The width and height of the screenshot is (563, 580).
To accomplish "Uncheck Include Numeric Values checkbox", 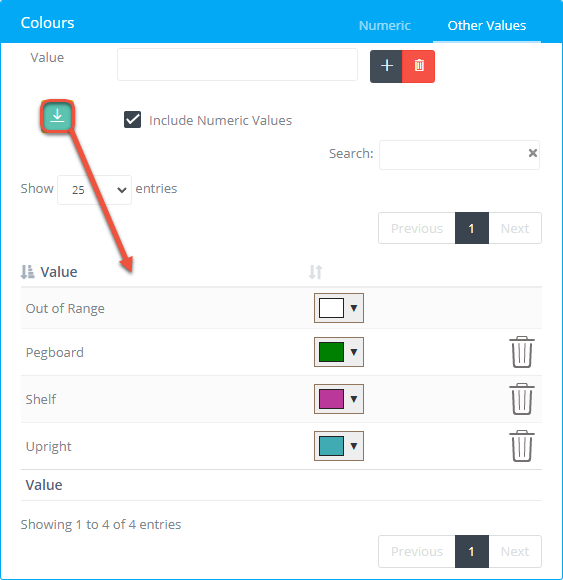I will click(x=132, y=120).
